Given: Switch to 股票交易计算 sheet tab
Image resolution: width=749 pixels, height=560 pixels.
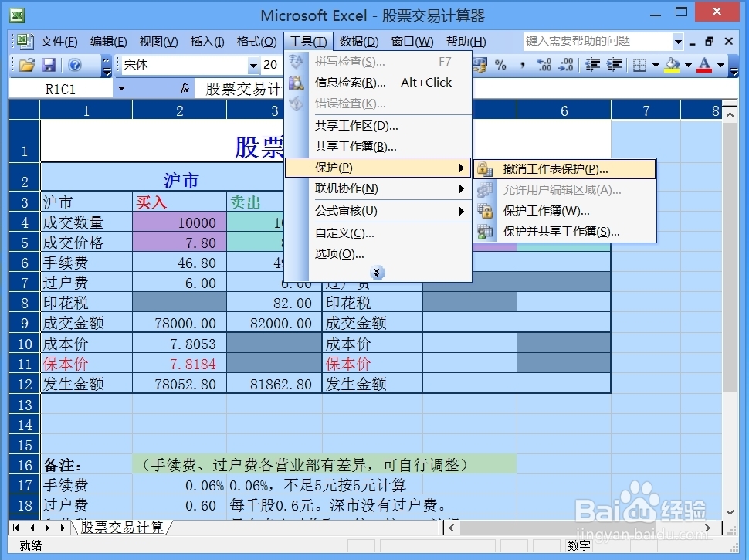Looking at the screenshot, I should 122,528.
